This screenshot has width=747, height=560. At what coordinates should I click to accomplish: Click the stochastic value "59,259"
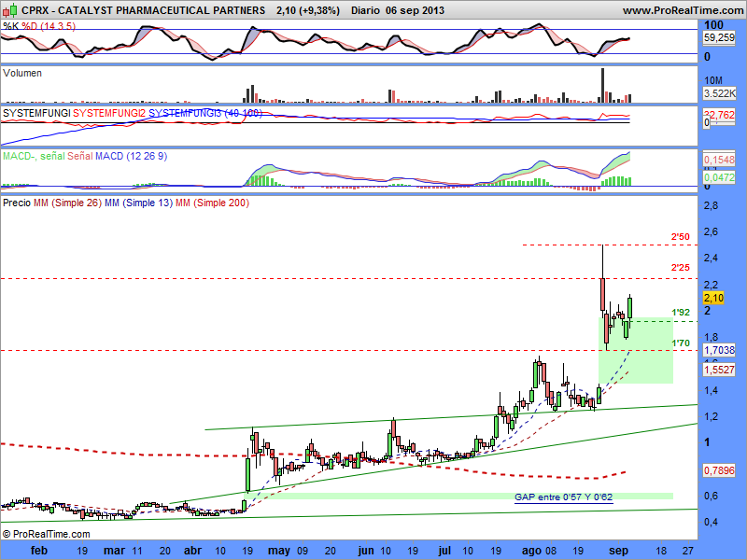coord(719,37)
